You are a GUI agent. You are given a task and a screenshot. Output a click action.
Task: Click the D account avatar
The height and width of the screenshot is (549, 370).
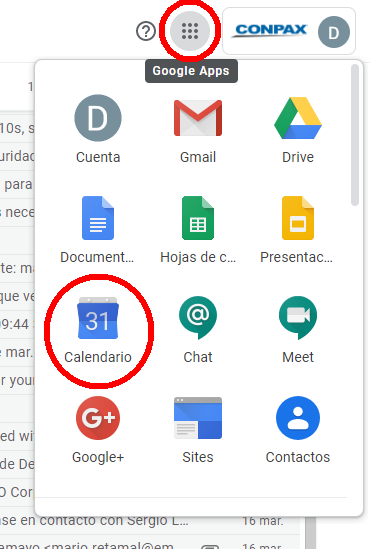click(x=334, y=32)
